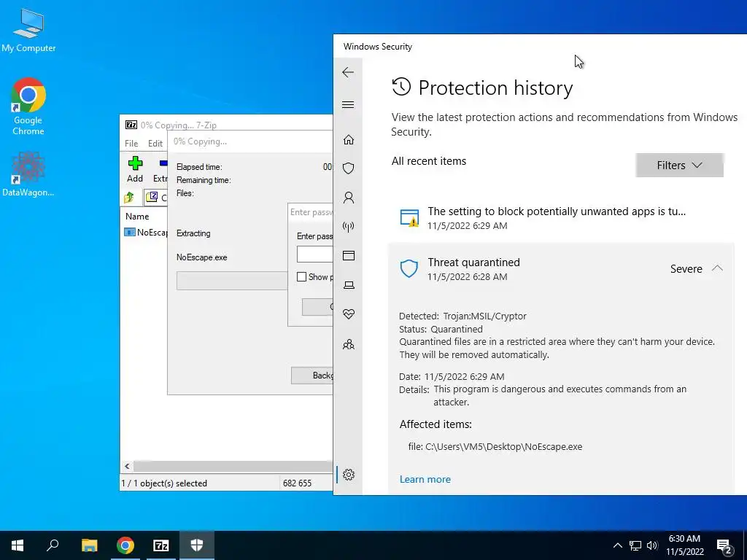Viewport: 747px width, 560px height.
Task: Open Account protection person icon
Action: click(348, 198)
